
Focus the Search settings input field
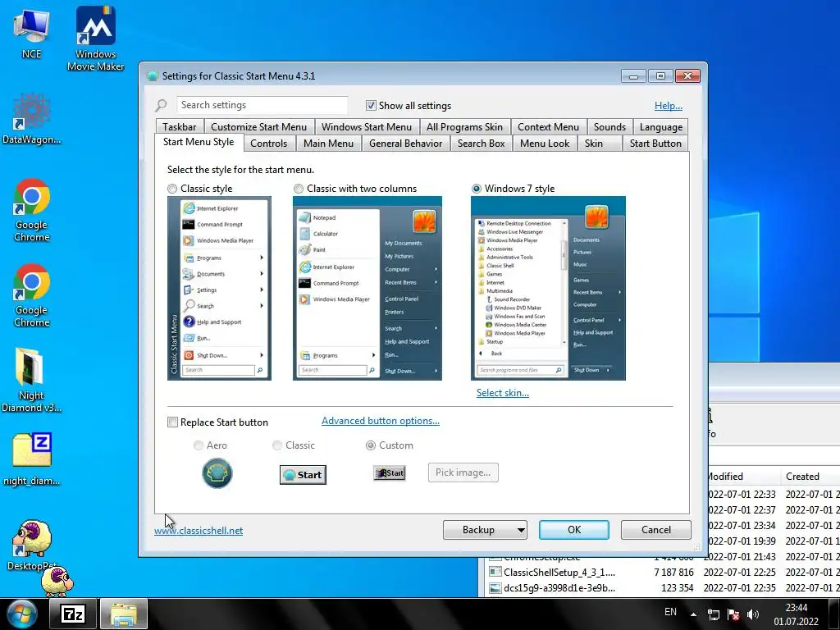tap(262, 105)
